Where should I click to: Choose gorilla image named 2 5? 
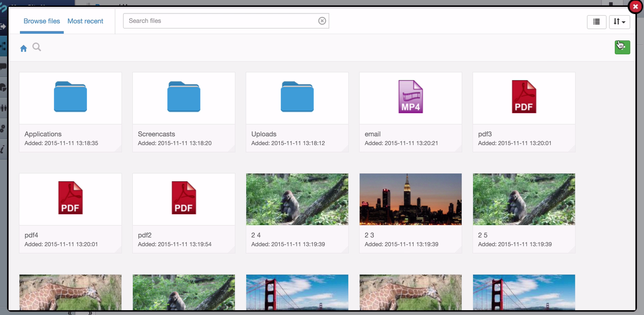click(524, 199)
